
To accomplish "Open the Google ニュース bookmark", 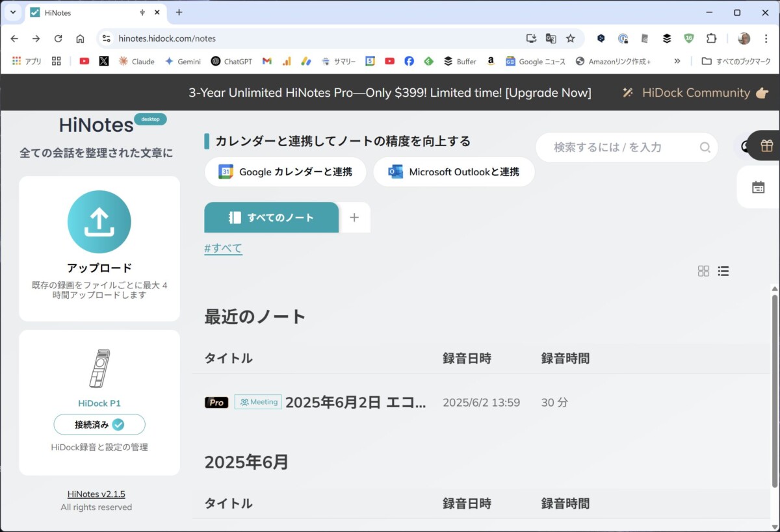I will [x=536, y=61].
